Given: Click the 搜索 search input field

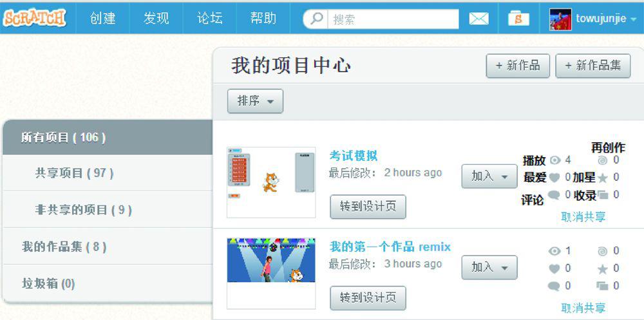Looking at the screenshot, I should [393, 19].
